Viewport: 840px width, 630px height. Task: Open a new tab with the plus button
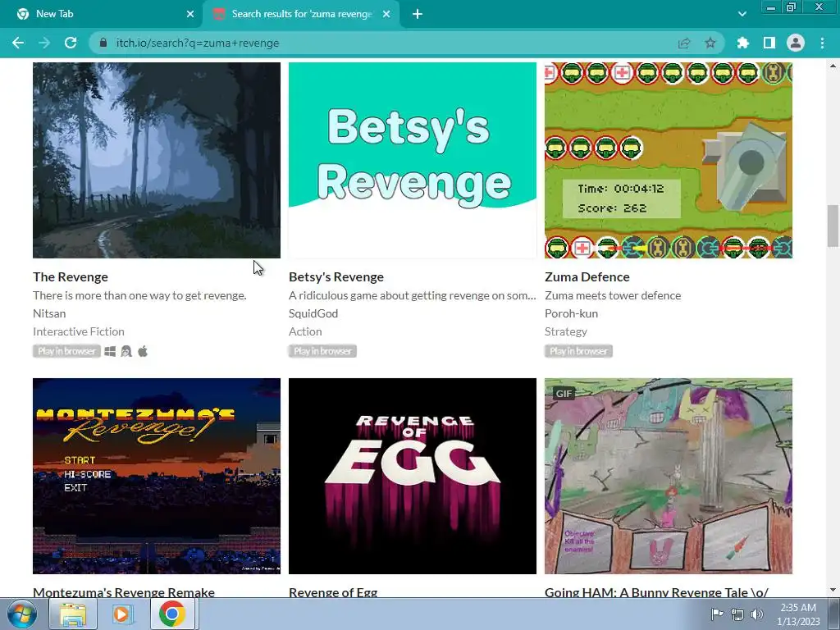pos(418,14)
